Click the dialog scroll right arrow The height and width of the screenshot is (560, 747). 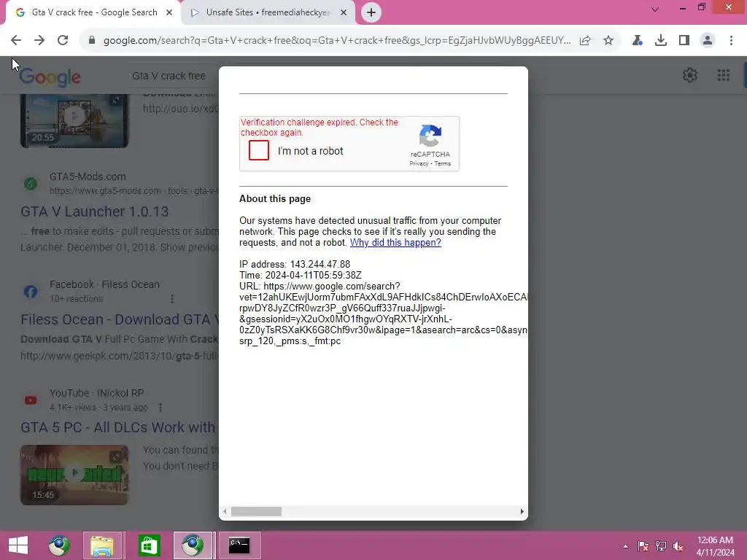click(522, 511)
